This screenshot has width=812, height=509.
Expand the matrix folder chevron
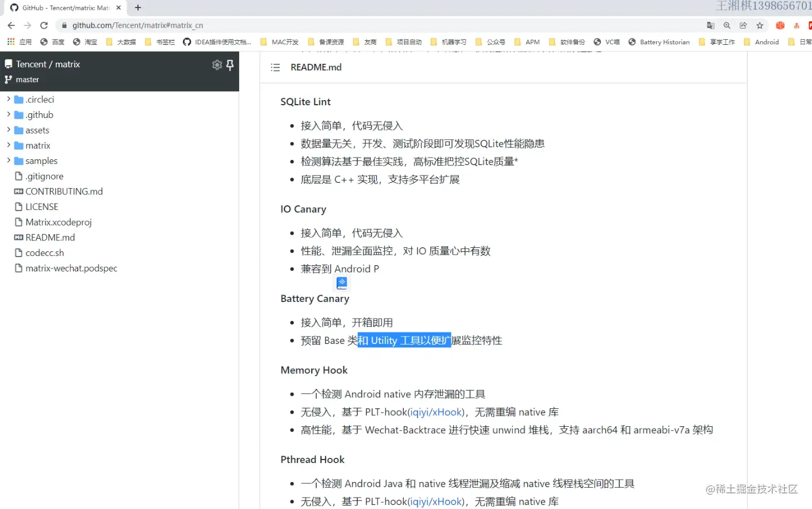[9, 146]
